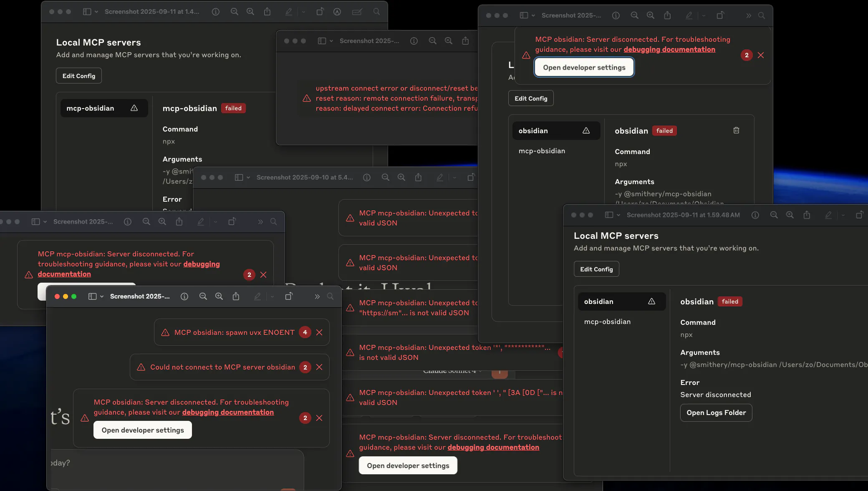
Task: Open markup options chevron in frontmost Preview window
Action: click(x=272, y=296)
